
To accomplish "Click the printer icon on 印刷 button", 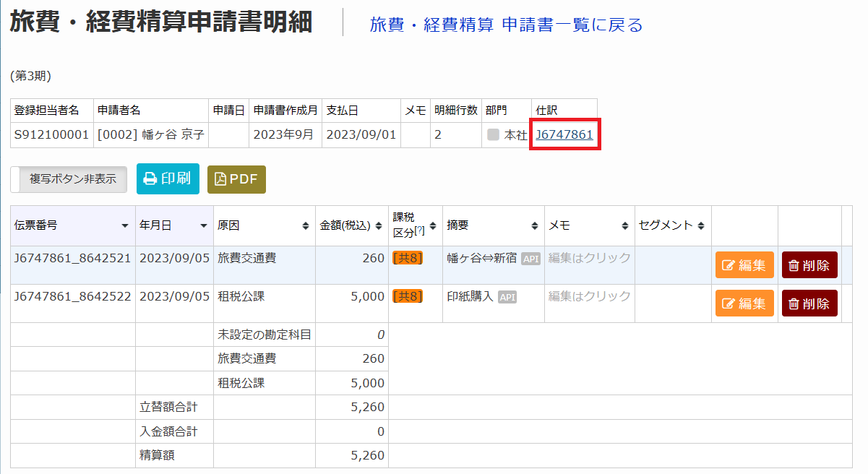I will pos(150,179).
